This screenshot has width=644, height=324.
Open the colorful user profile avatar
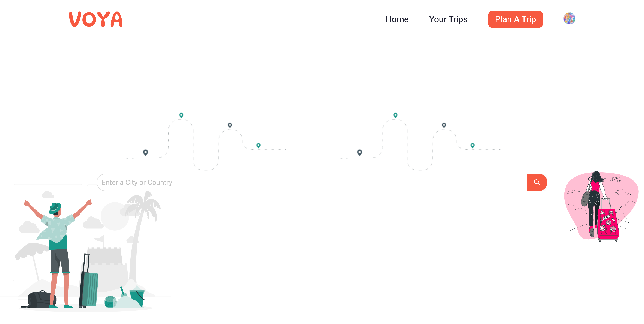coord(569,18)
